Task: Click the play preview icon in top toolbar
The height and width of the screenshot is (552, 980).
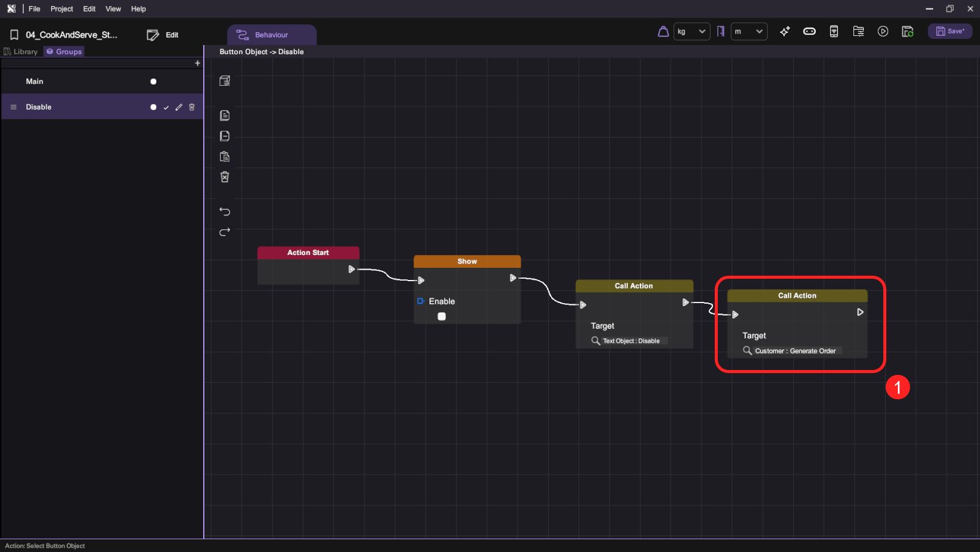Action: 883,32
